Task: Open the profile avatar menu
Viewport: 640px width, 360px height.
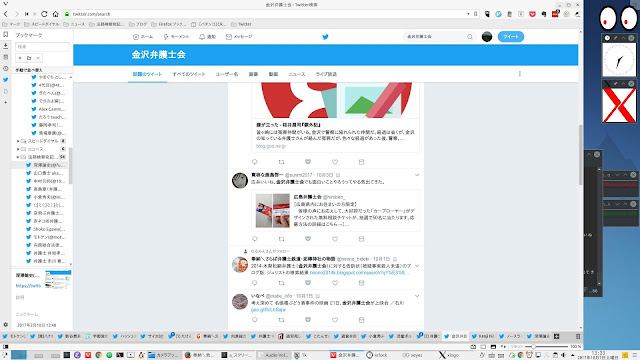Action: click(x=487, y=37)
